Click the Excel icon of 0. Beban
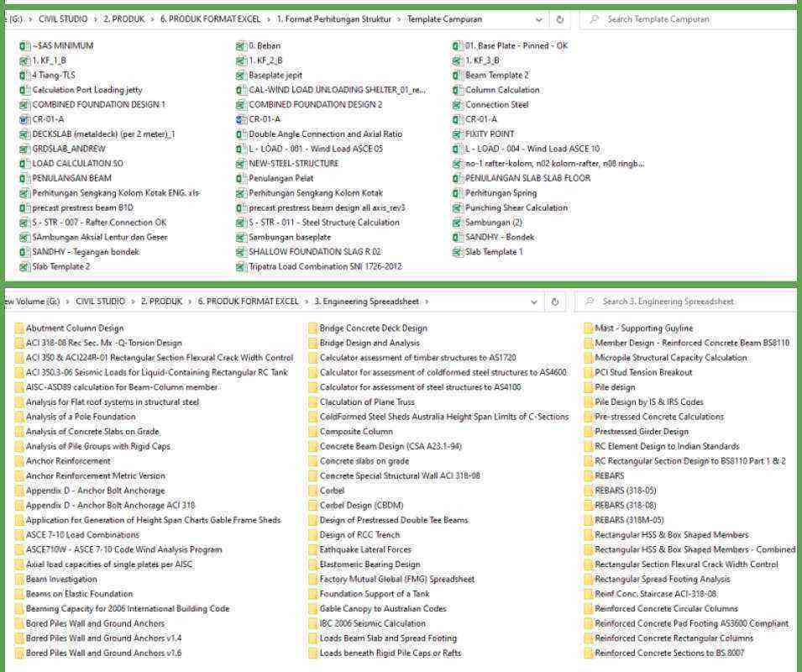Screen dimensions: 802x672 [240, 46]
